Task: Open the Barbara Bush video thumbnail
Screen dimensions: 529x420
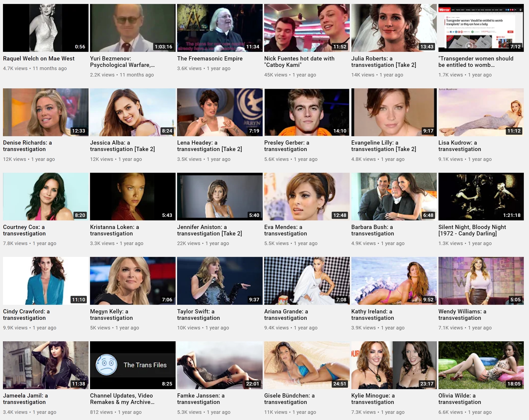Action: coord(394,196)
